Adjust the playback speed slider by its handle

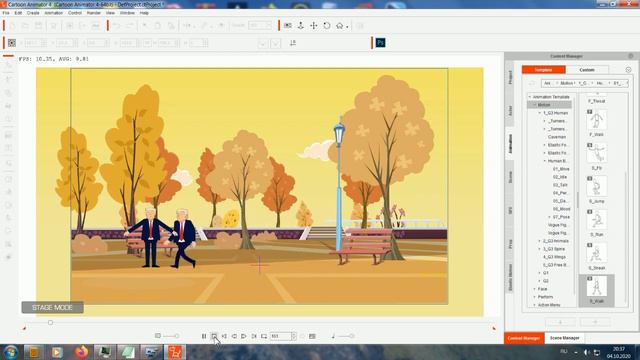coord(176,336)
